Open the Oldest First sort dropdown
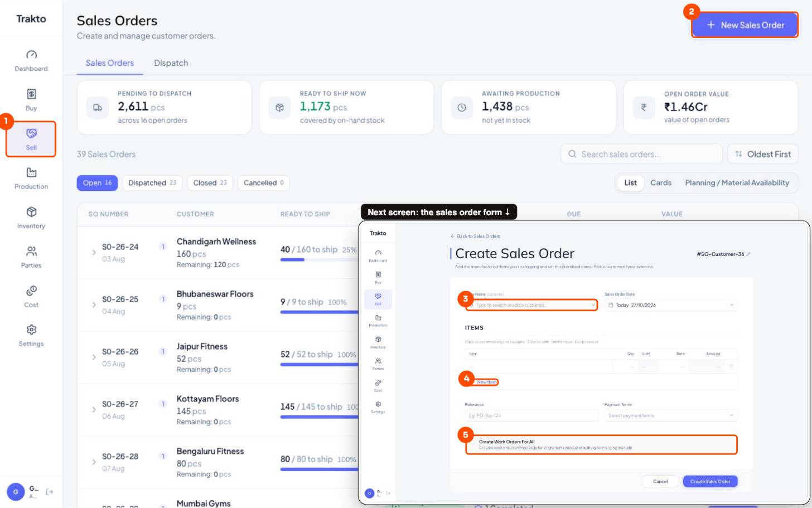Viewport: 812px width, 508px height. coord(762,154)
